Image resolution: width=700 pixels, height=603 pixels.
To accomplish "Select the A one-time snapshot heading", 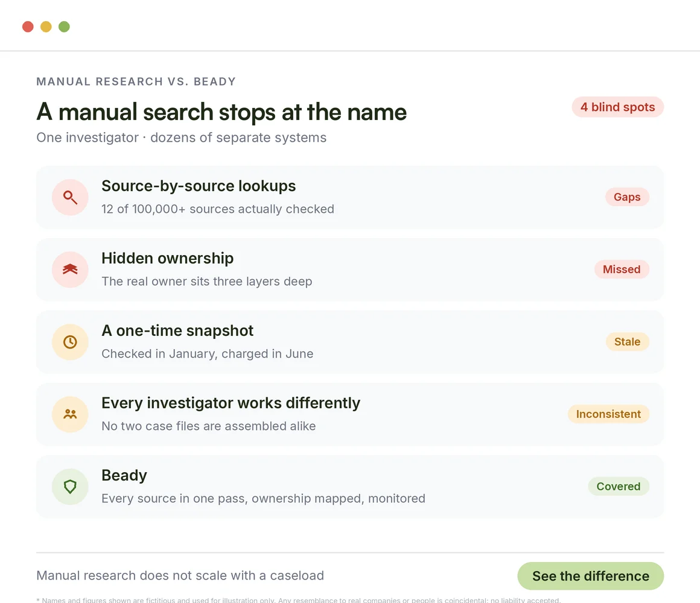I will click(177, 330).
